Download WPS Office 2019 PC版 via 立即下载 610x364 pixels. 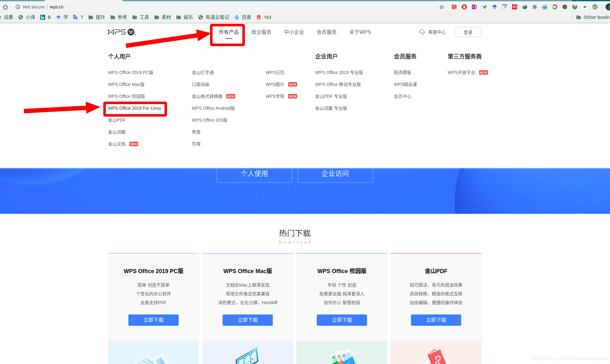tap(154, 320)
